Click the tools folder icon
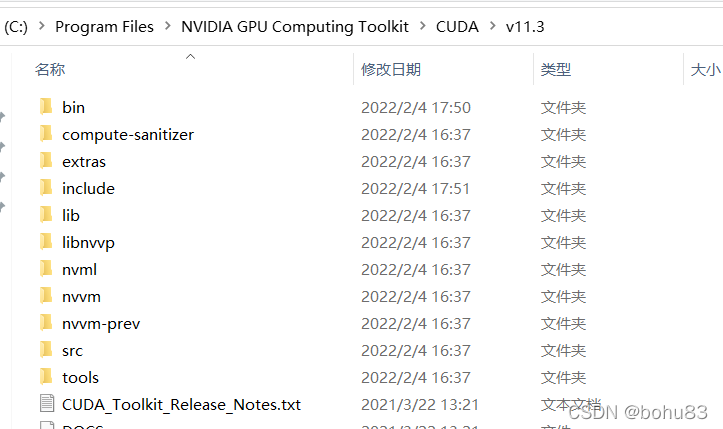 coord(45,377)
